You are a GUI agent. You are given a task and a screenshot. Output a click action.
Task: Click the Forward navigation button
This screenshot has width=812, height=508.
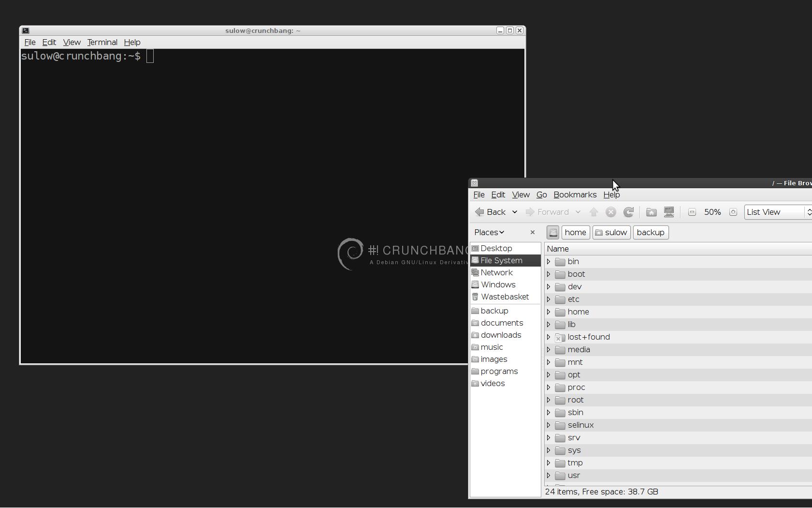(547, 212)
